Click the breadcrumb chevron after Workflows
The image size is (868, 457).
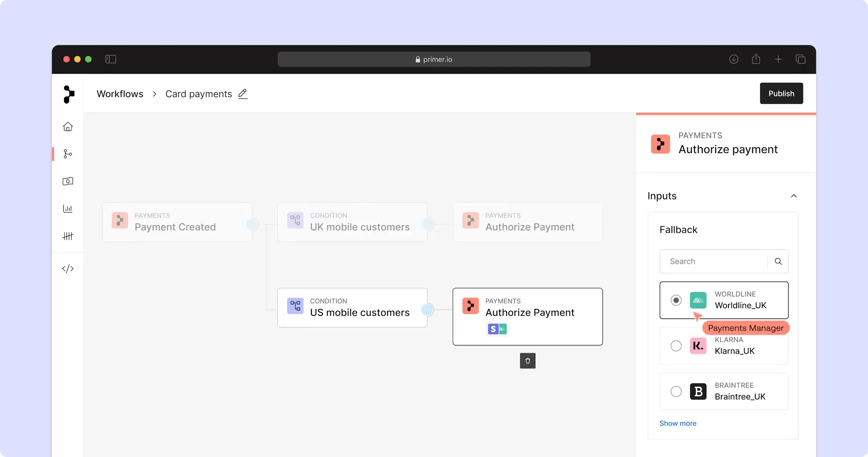coord(155,94)
